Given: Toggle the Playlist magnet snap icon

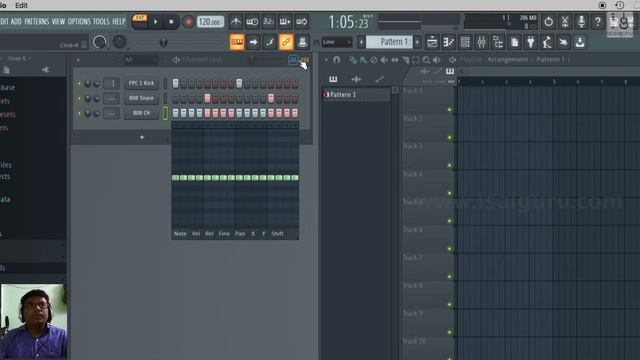Looking at the screenshot, I should coord(336,60).
